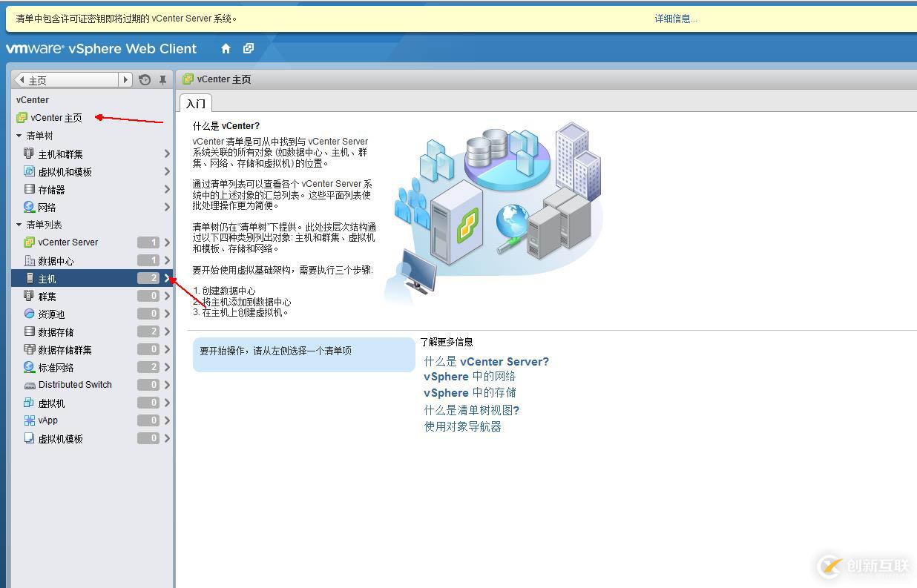Open 使用对象导航器 link
The height and width of the screenshot is (588, 917).
(x=463, y=426)
